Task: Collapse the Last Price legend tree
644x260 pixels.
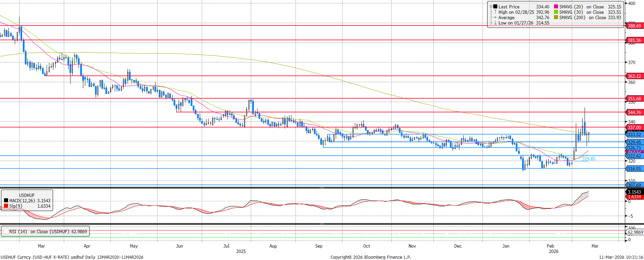Action: point(491,7)
